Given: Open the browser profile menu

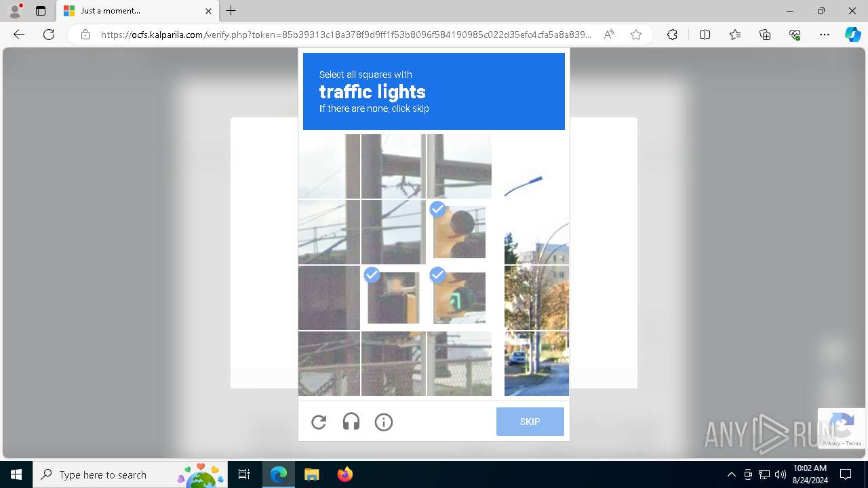Looking at the screenshot, I should [x=15, y=11].
